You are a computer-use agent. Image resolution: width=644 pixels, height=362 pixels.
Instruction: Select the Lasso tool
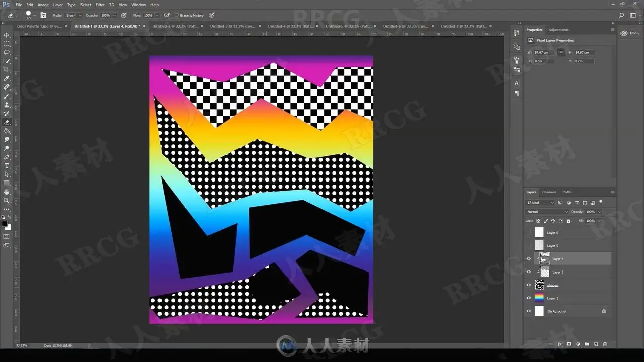click(7, 52)
